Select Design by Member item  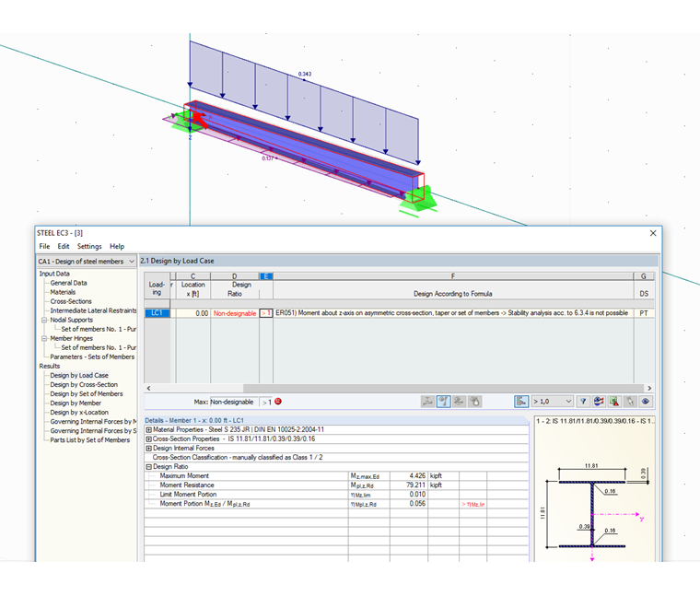pos(76,403)
